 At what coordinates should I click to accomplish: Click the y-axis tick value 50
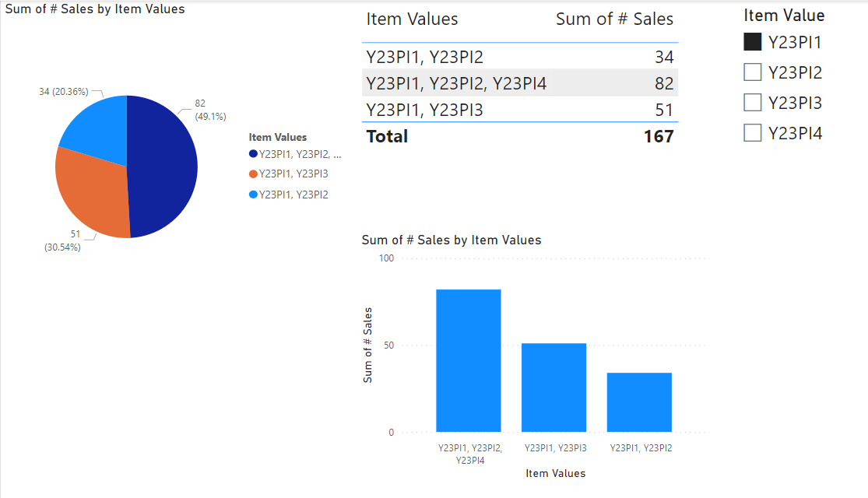[x=388, y=345]
